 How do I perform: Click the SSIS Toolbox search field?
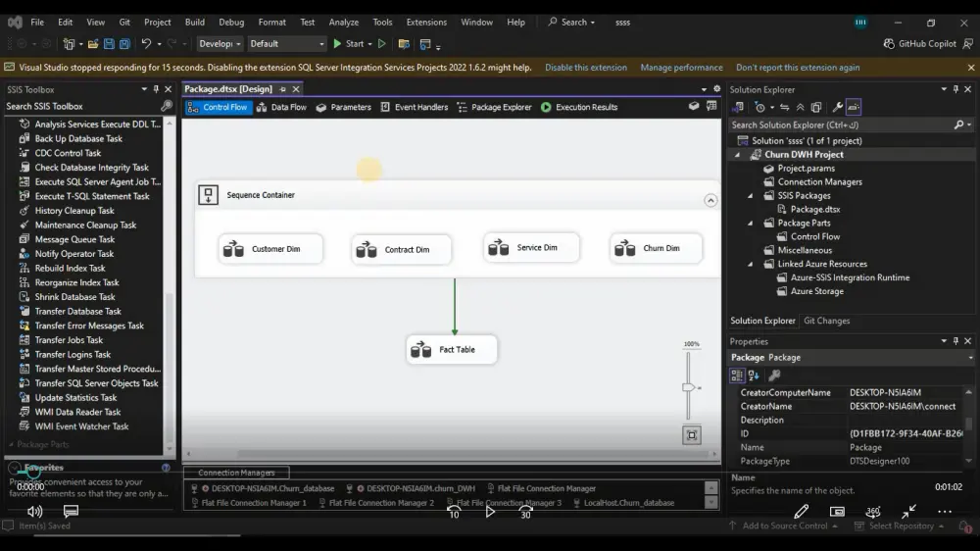pos(81,106)
